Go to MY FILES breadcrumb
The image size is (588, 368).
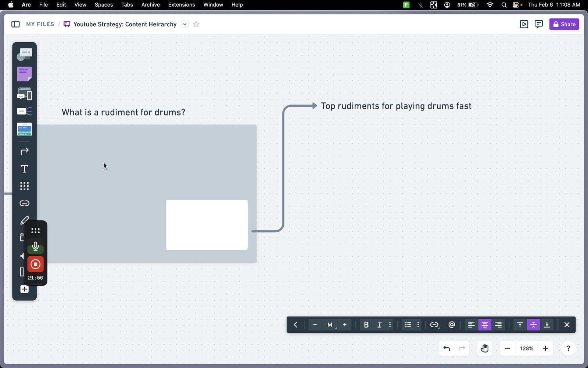point(40,24)
